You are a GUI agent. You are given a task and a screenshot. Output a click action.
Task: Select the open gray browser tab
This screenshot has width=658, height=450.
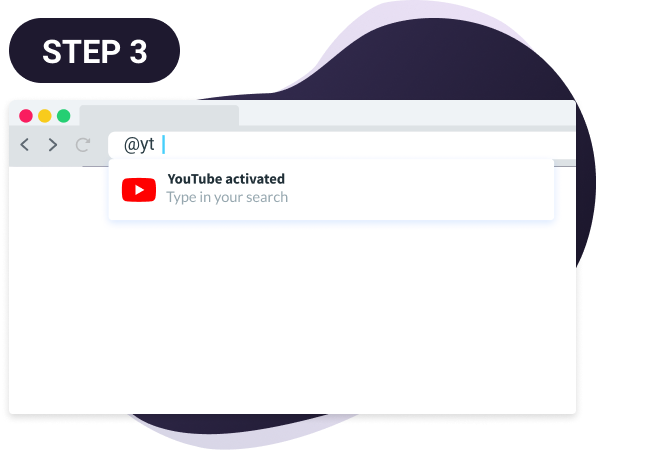[x=159, y=115]
